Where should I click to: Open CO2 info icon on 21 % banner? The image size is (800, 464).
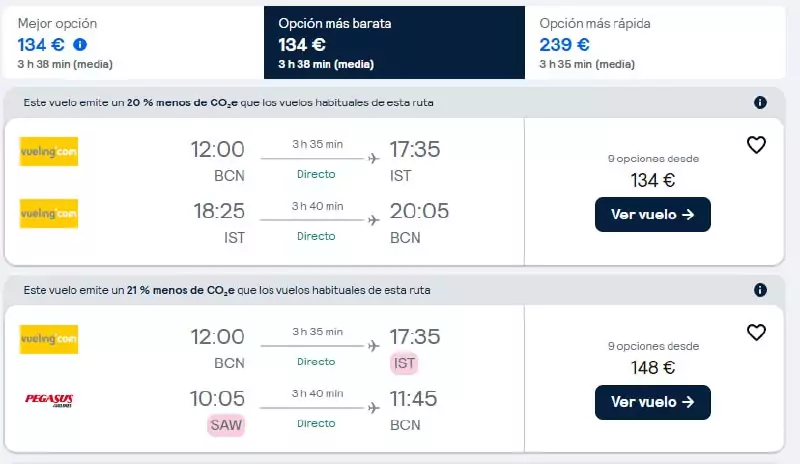760,290
